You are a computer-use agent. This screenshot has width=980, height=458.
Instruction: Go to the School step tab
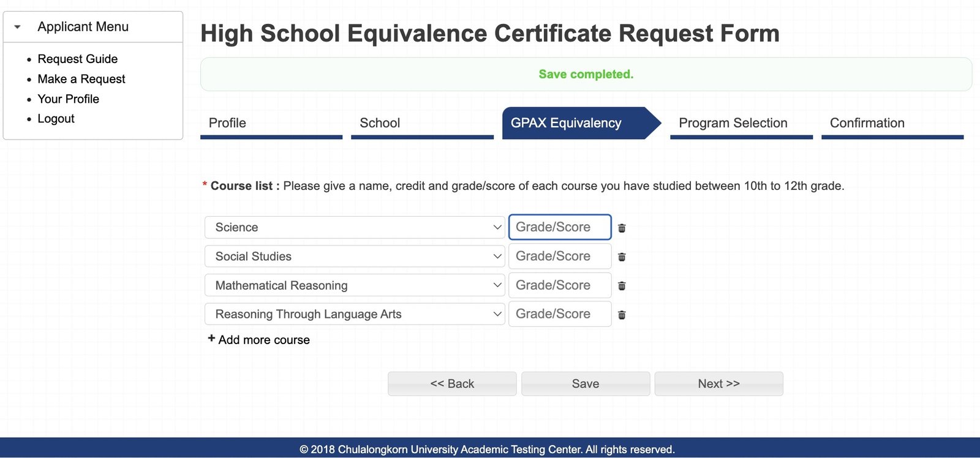pyautogui.click(x=422, y=123)
